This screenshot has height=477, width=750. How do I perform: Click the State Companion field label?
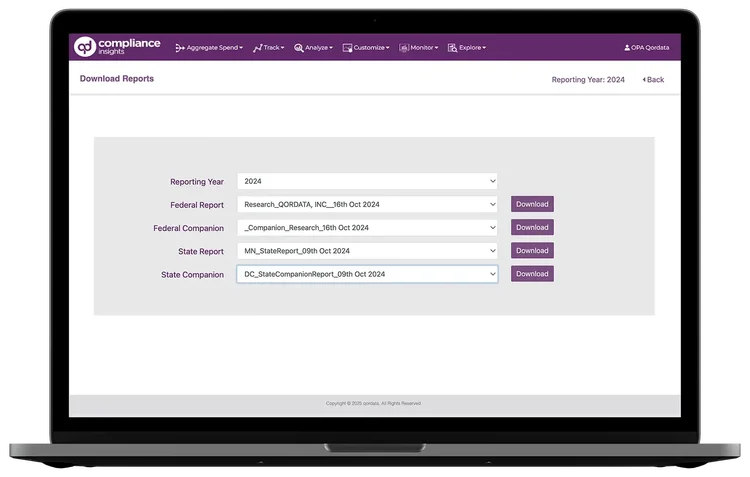tap(192, 275)
